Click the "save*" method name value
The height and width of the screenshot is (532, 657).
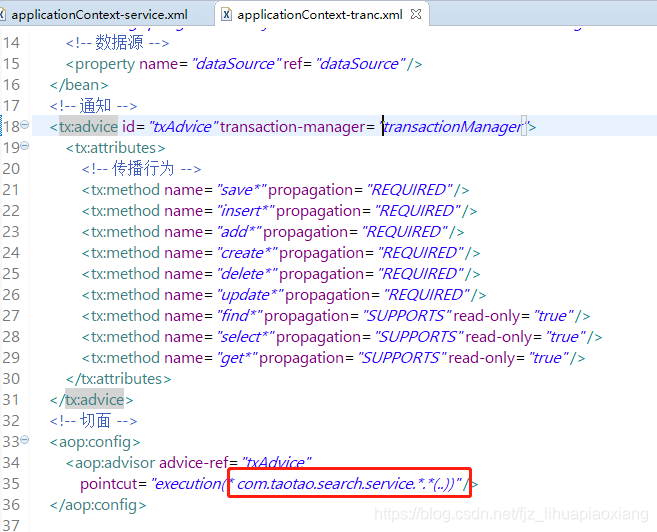tap(242, 190)
